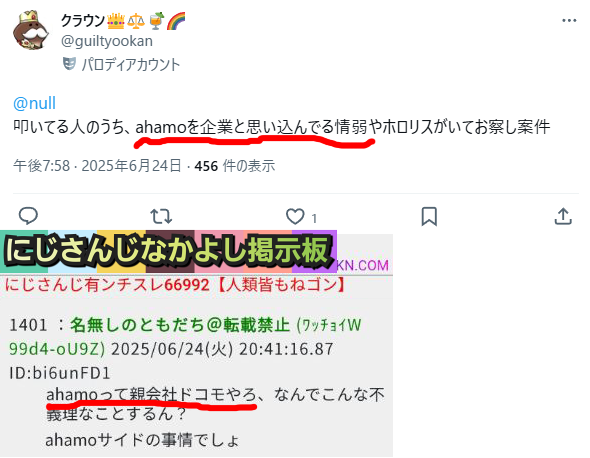The height and width of the screenshot is (458, 590).
Task: Bookmark this tweet
Action: pyautogui.click(x=429, y=216)
